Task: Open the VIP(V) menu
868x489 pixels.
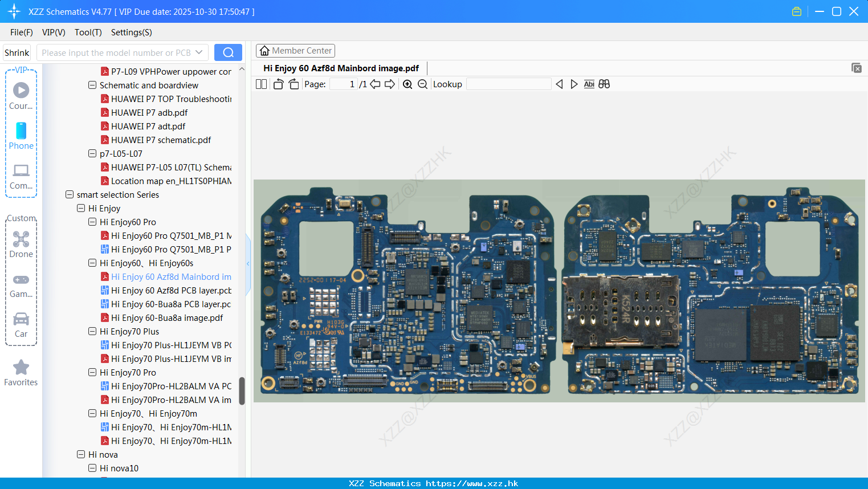Action: point(54,32)
